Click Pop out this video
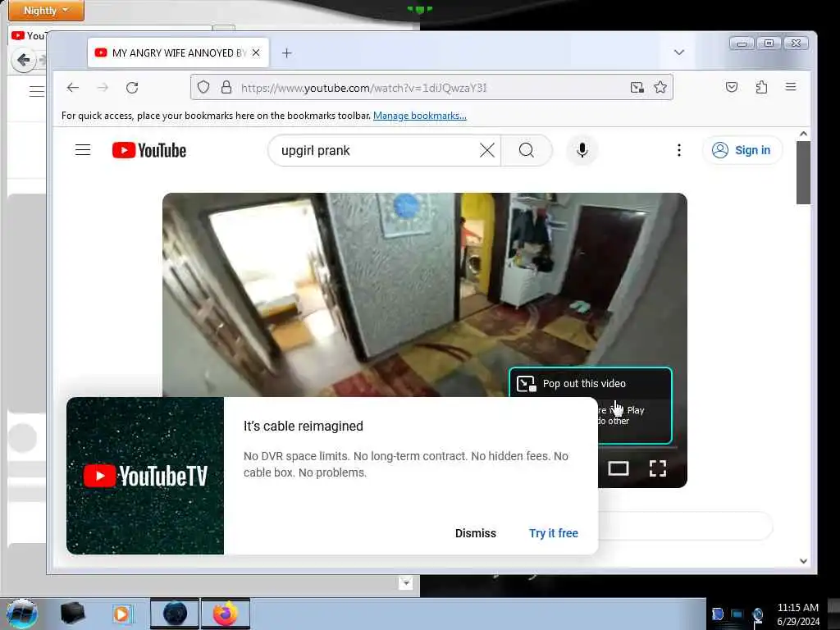The image size is (840, 630). (x=584, y=384)
